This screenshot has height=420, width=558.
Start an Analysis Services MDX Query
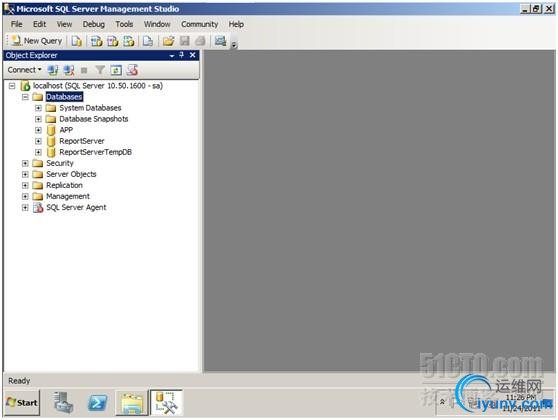[x=96, y=41]
